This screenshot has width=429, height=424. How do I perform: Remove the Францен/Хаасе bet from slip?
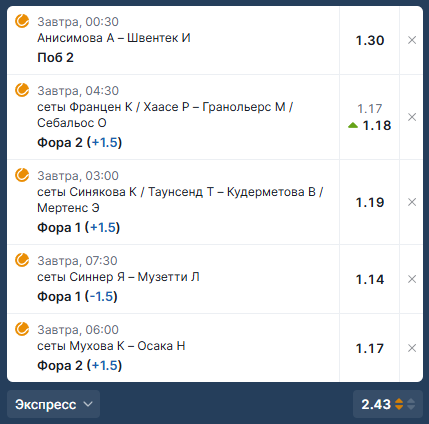coord(412,117)
